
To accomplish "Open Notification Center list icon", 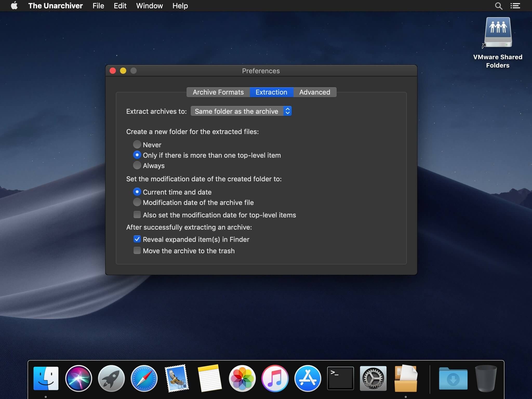I will pyautogui.click(x=515, y=6).
